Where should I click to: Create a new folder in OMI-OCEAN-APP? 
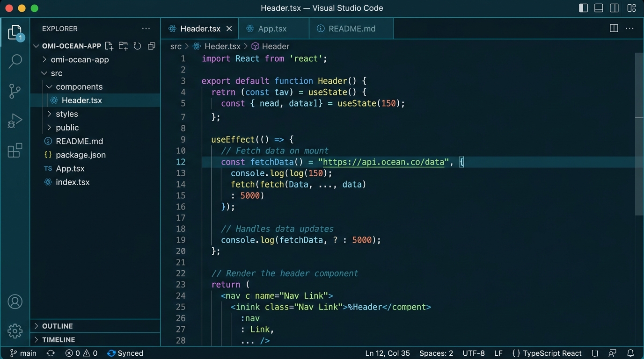[x=123, y=46]
